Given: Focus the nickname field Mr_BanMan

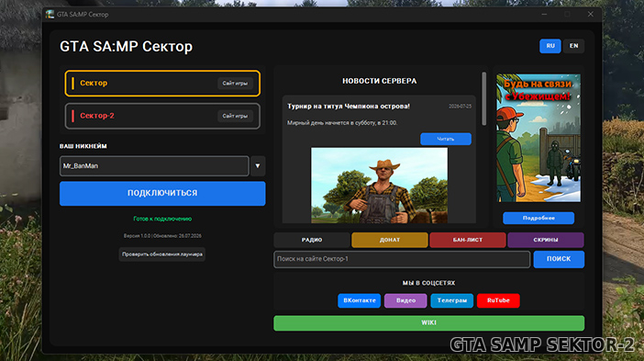Looking at the screenshot, I should [154, 166].
